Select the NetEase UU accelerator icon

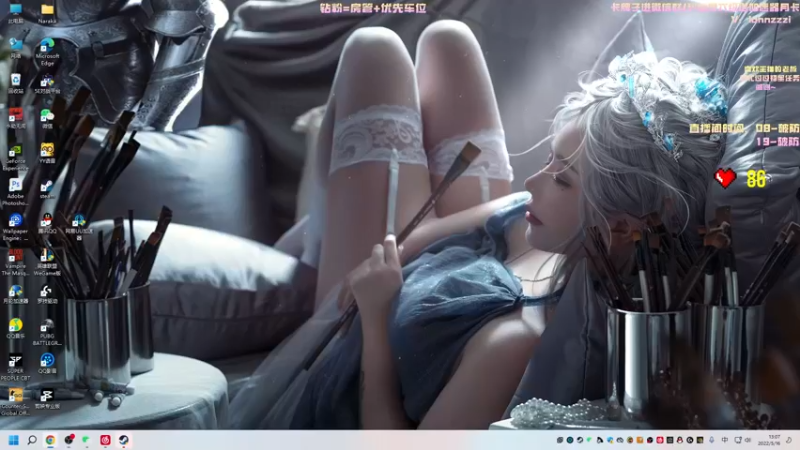point(79,227)
